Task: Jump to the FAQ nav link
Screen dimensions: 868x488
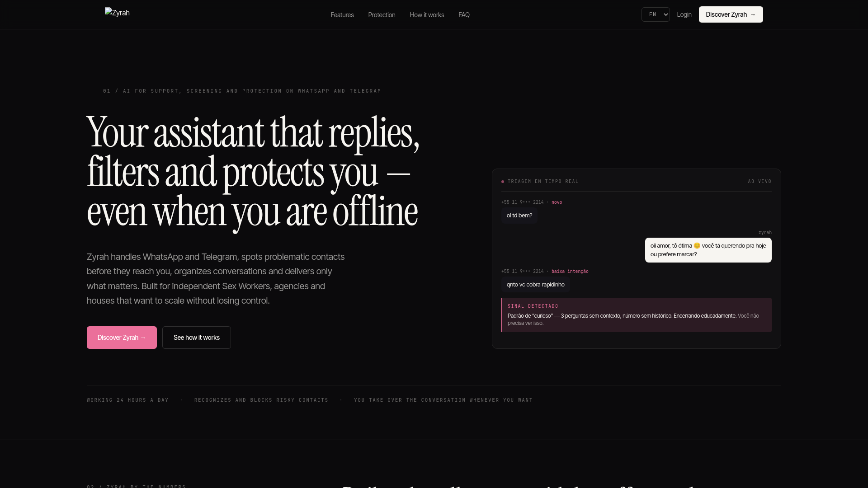Action: coord(464,15)
